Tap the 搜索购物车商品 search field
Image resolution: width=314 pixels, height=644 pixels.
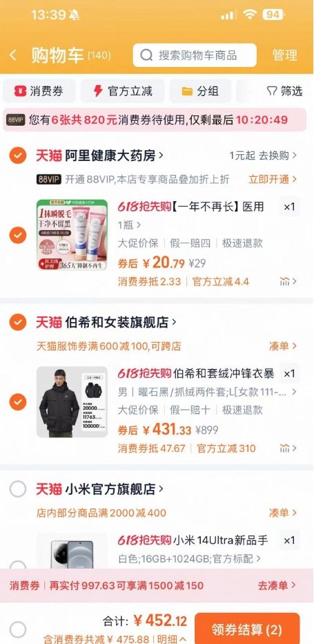[x=195, y=55]
